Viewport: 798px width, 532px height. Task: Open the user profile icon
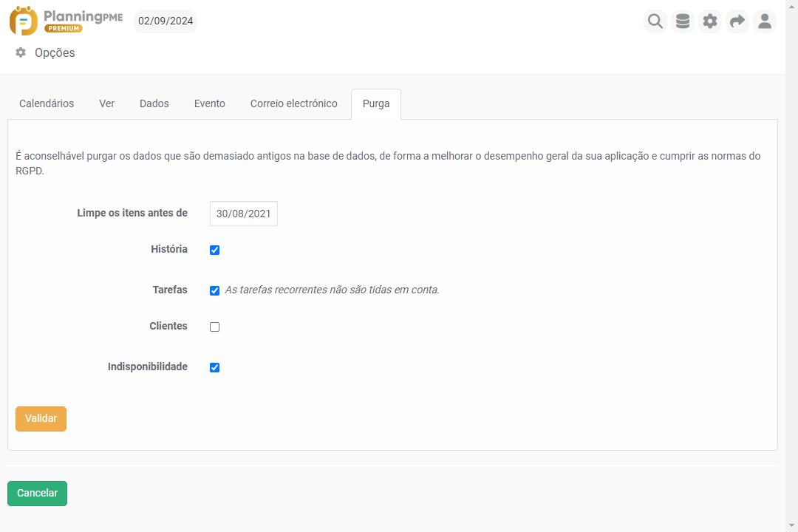point(765,21)
